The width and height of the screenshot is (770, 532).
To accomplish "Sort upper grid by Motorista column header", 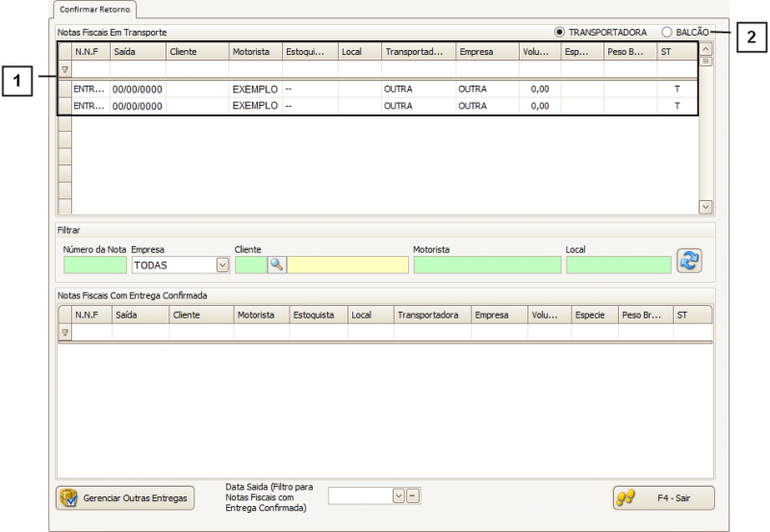I will click(255, 51).
